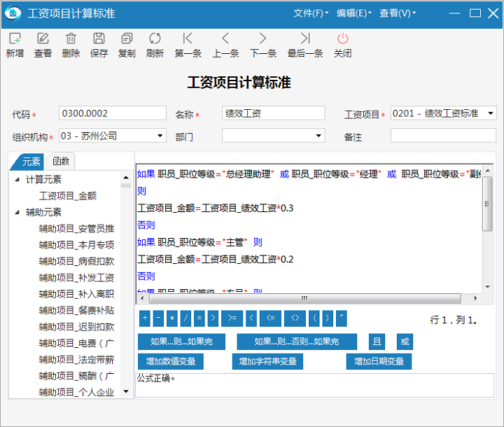Click the 备注 input field

tap(444, 136)
